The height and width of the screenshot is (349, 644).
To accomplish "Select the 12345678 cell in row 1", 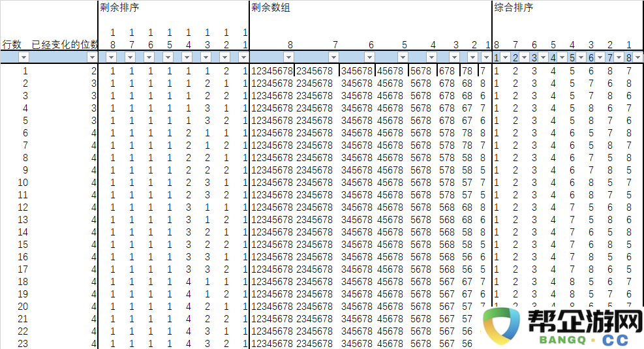I will [271, 71].
